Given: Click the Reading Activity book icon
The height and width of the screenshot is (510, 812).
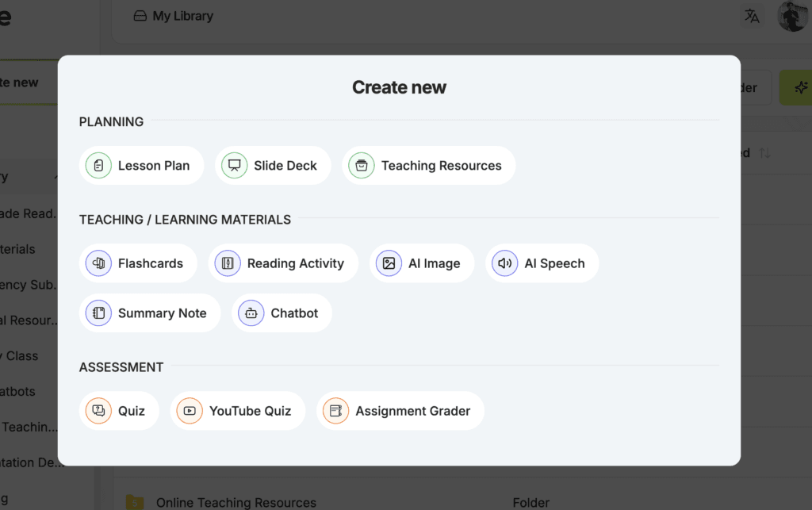Looking at the screenshot, I should (x=228, y=263).
